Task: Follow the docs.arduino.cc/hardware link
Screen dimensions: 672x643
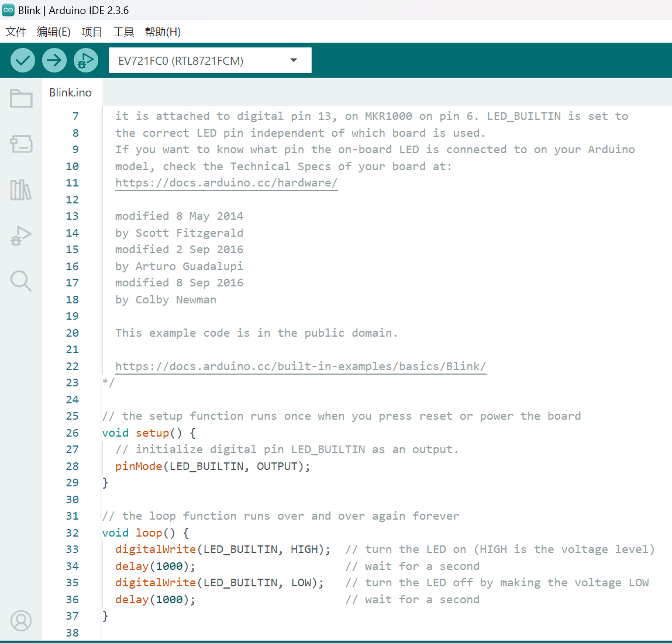Action: (x=226, y=183)
